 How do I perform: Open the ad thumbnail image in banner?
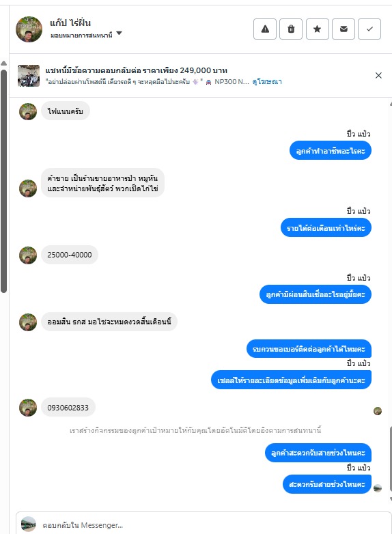pos(29,76)
